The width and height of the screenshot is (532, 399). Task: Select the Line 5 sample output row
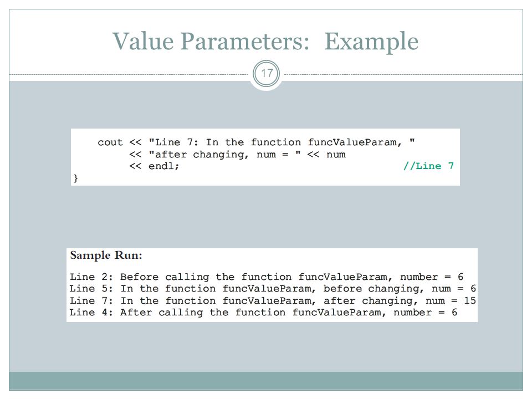(x=273, y=289)
